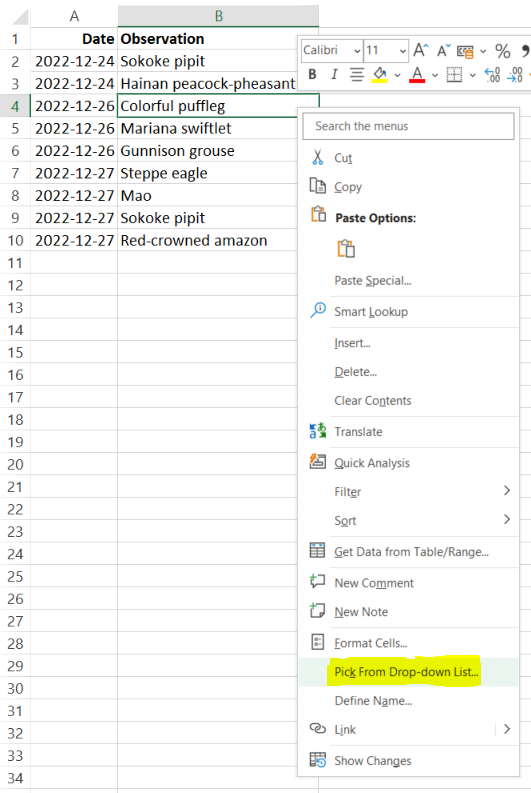Increase font size with the larger A icon
531x793 pixels.
pos(420,50)
